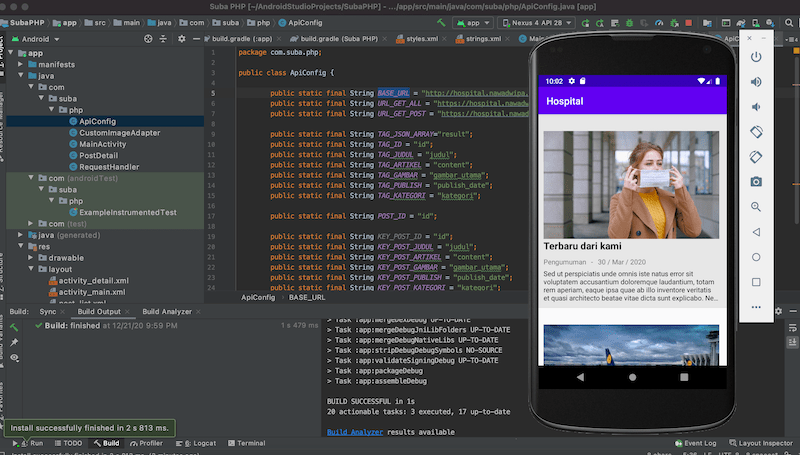Open the Build Analyzer tab
The width and height of the screenshot is (800, 455).
[x=167, y=312]
